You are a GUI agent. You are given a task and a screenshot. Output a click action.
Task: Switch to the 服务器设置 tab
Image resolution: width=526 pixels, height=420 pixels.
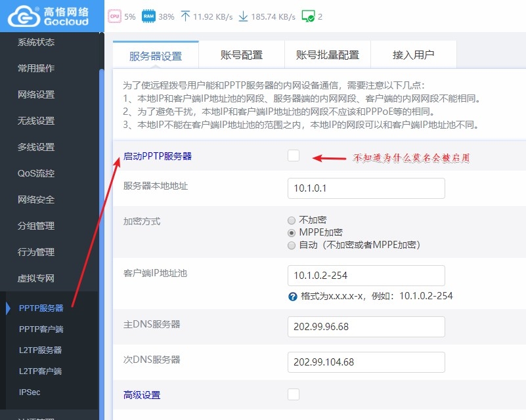[156, 55]
